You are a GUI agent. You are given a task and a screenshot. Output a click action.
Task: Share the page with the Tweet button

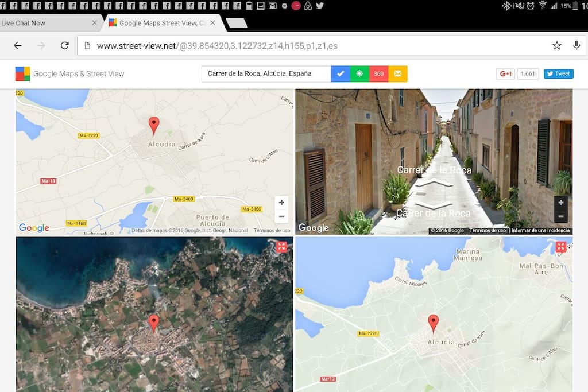coord(558,74)
